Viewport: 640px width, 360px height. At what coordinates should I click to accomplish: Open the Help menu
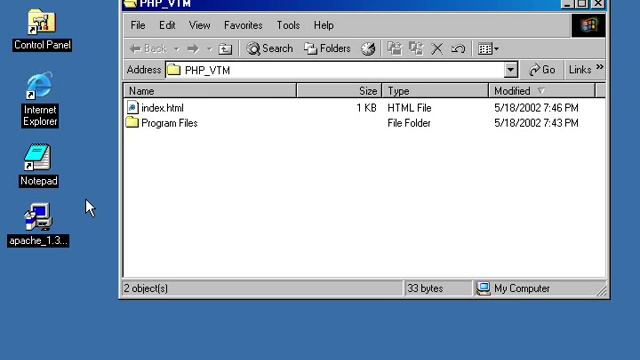pos(324,25)
